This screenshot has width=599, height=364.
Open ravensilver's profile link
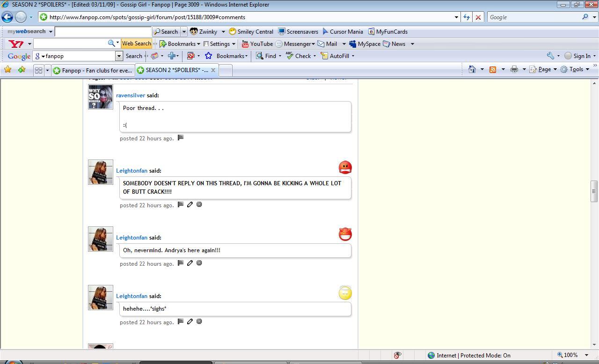(131, 95)
